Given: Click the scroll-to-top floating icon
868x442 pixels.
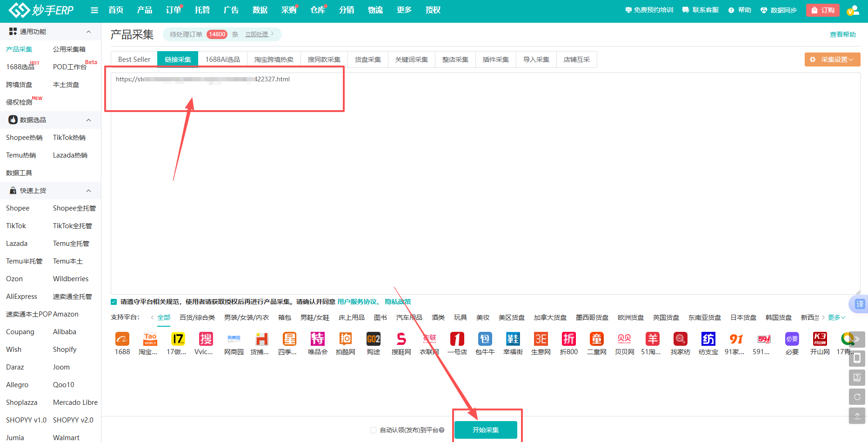Looking at the screenshot, I should 857,416.
